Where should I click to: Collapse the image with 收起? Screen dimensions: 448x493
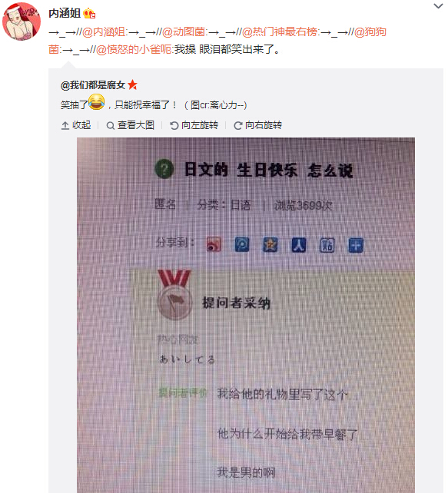coord(76,125)
